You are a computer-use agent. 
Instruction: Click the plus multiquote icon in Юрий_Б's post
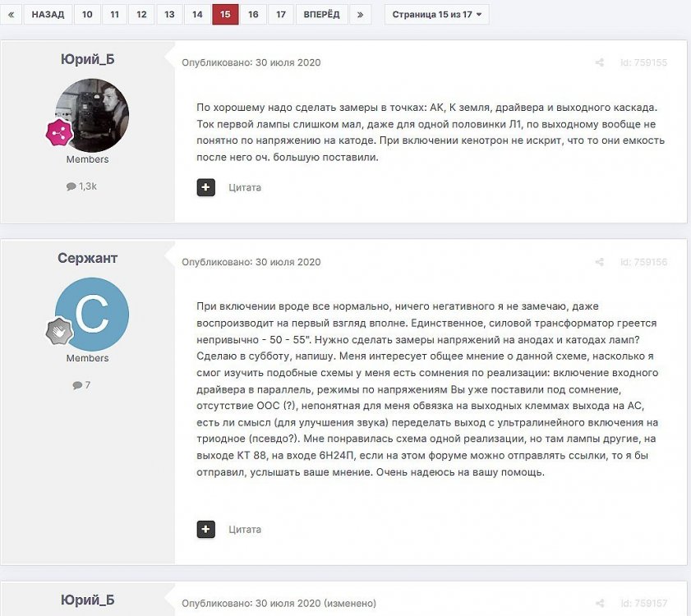click(x=205, y=187)
